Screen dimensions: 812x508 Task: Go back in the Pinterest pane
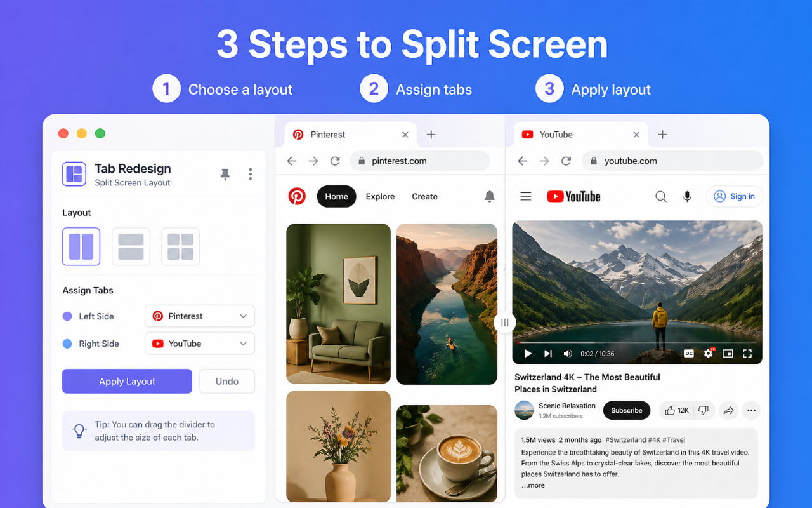click(x=292, y=161)
